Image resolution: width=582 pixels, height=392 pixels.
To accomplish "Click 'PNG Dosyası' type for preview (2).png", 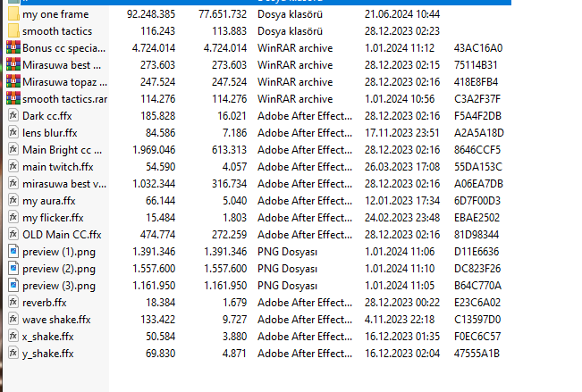I will coord(288,269).
